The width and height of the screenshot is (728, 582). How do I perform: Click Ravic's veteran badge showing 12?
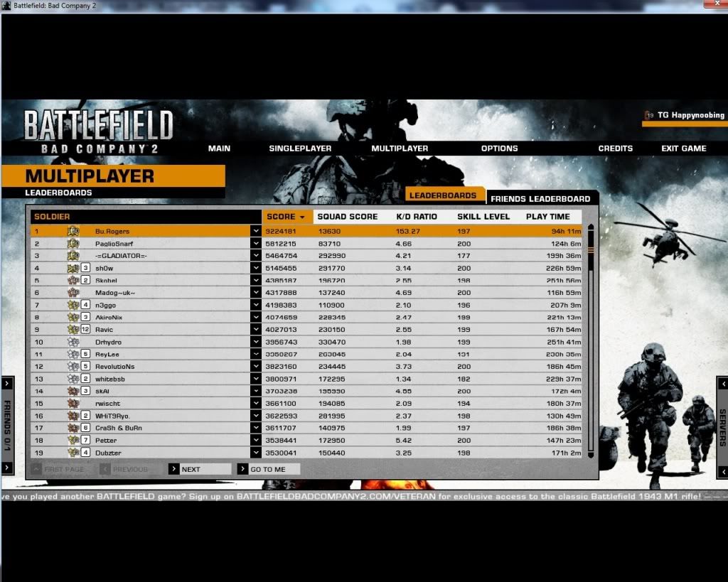85,330
